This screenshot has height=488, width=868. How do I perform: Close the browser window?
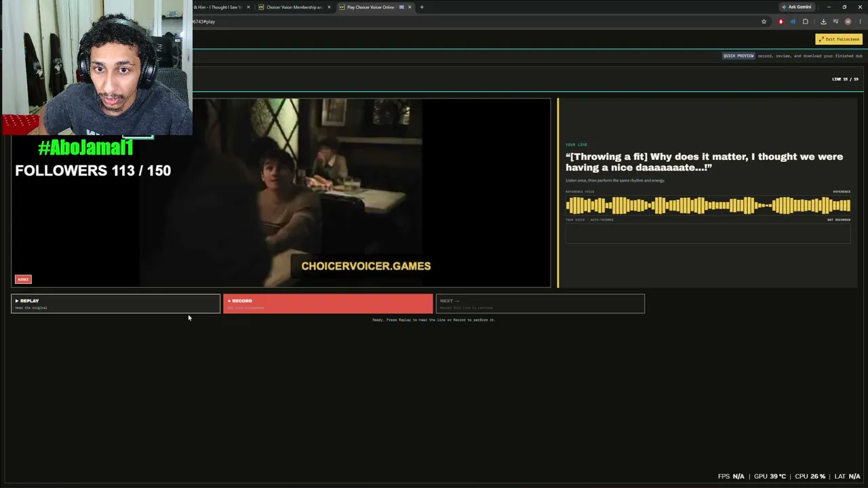pos(860,7)
